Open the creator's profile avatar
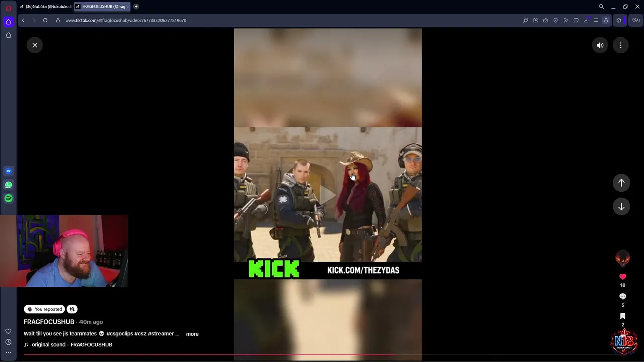Image resolution: width=644 pixels, height=362 pixels. tap(623, 258)
